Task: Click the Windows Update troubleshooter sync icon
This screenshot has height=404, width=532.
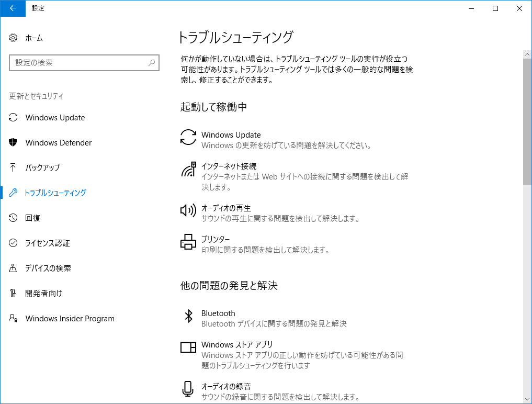Action: [x=188, y=137]
